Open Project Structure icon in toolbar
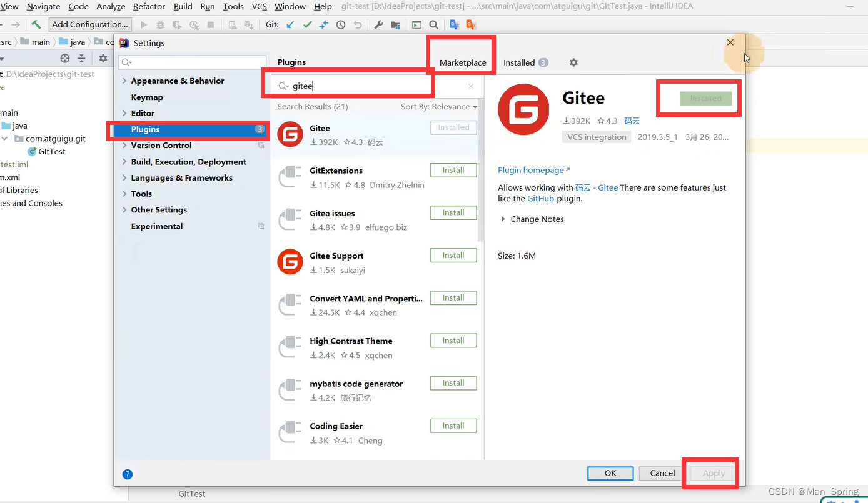The height and width of the screenshot is (503, 868). coord(395,25)
